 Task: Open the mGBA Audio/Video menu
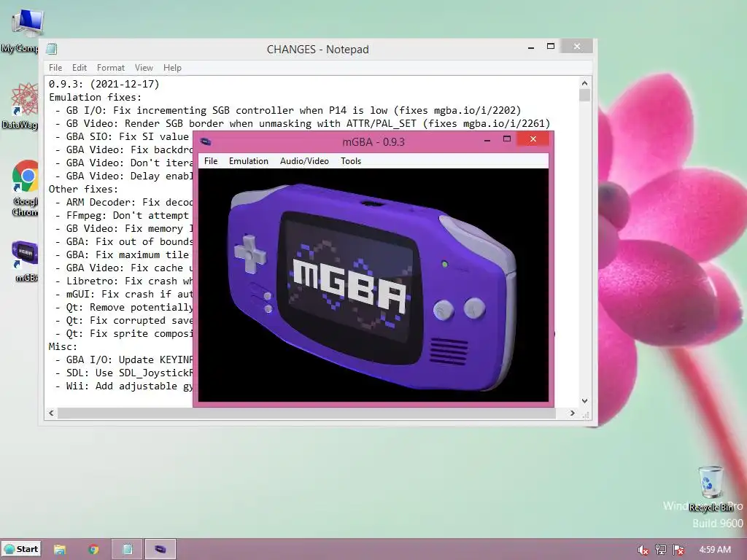304,161
